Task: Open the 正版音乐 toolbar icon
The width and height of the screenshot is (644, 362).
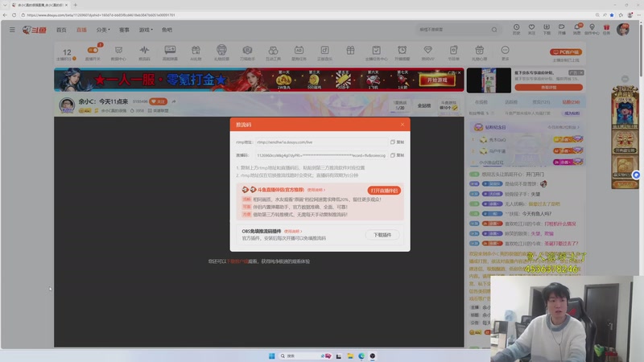Action: (324, 52)
